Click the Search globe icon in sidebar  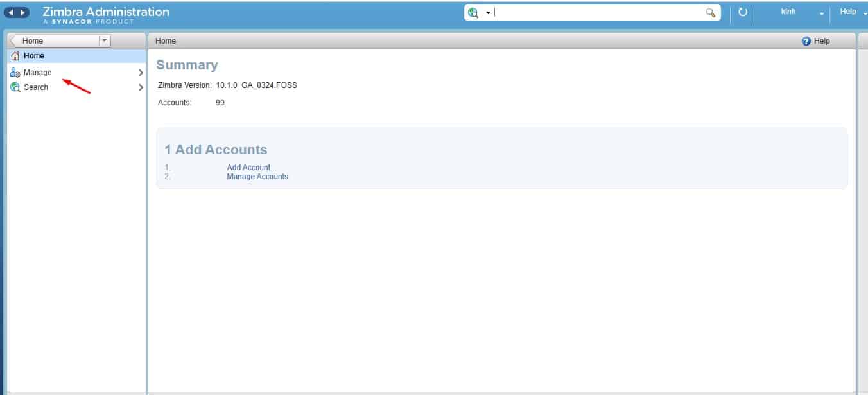(x=15, y=87)
